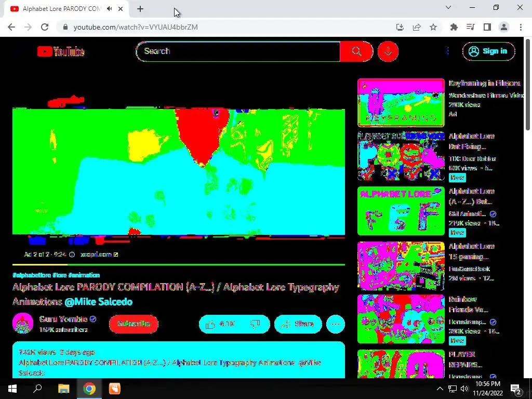Click the Share button
Image resolution: width=532 pixels, height=399 pixels.
tap(298, 324)
